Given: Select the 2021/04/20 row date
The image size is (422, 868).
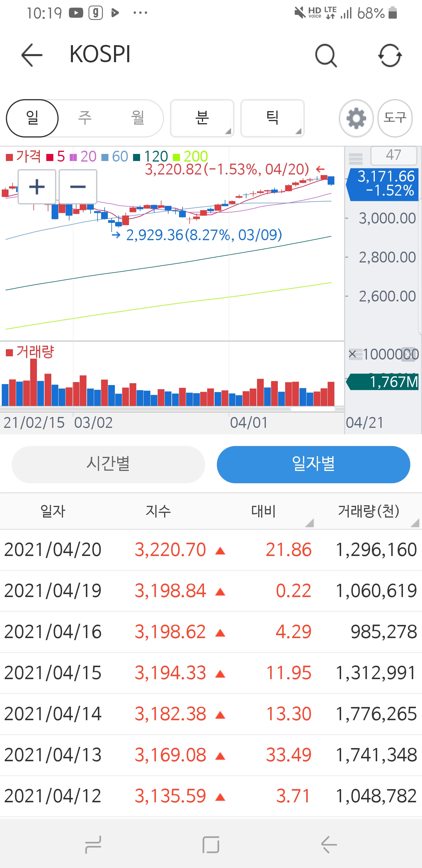Looking at the screenshot, I should point(53,550).
